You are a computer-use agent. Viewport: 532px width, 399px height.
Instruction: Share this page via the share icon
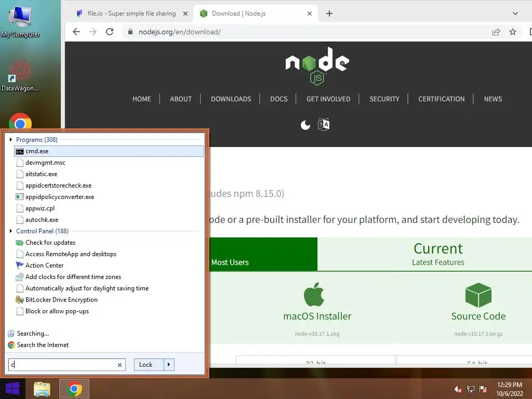pos(496,32)
